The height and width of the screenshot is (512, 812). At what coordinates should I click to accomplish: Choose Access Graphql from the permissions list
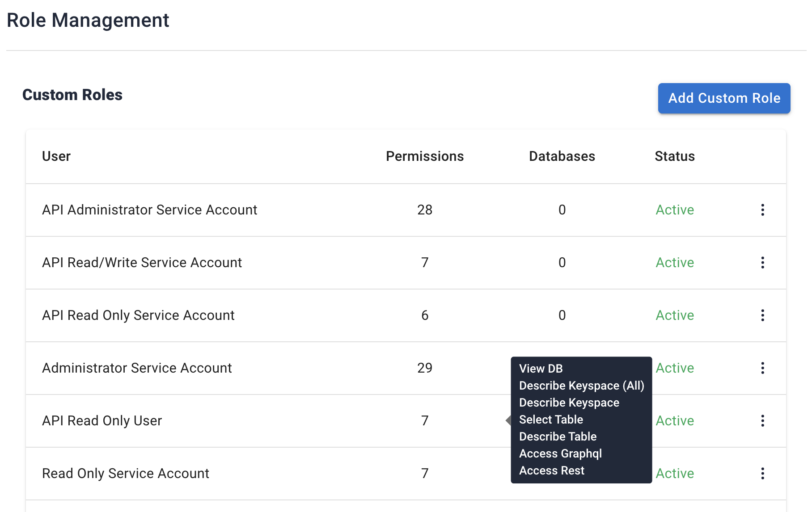click(561, 453)
